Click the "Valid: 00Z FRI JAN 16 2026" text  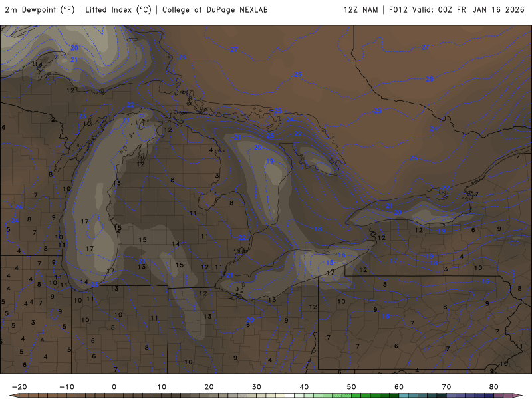468,9
